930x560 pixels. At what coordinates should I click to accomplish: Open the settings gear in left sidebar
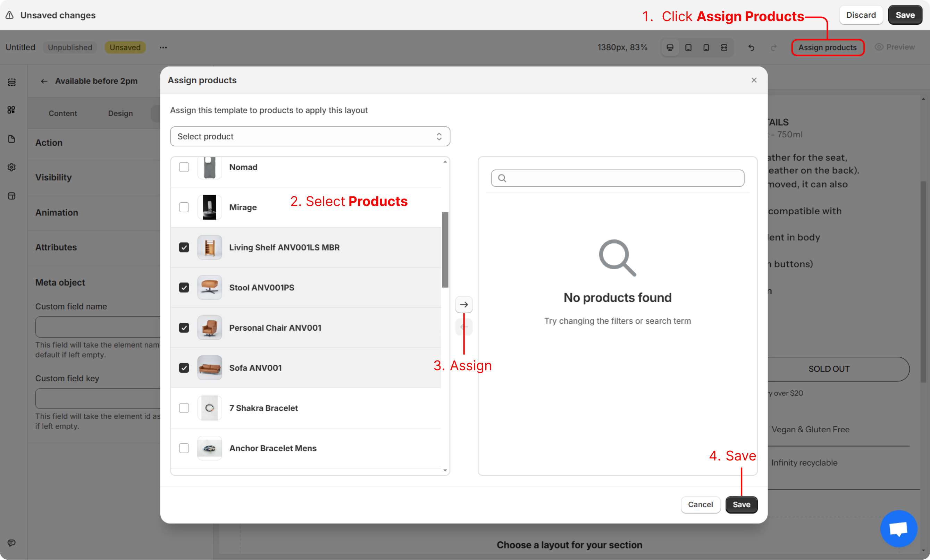tap(12, 167)
